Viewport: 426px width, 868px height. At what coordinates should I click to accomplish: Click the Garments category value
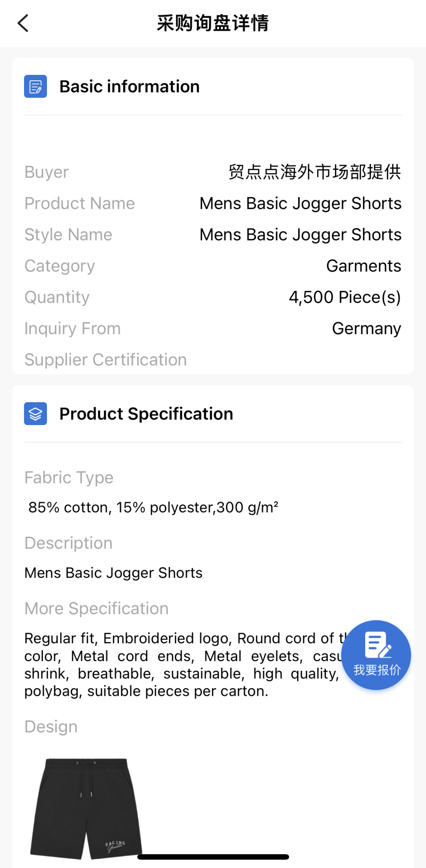point(363,266)
